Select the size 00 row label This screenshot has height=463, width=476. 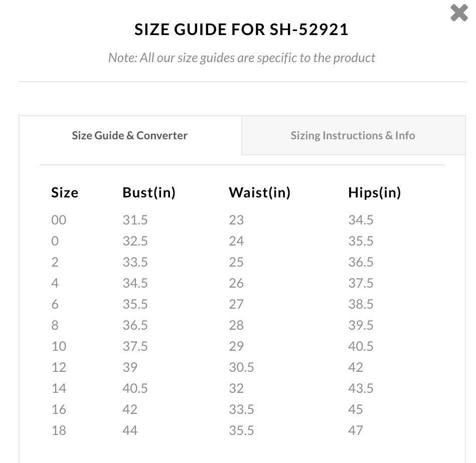pos(59,220)
